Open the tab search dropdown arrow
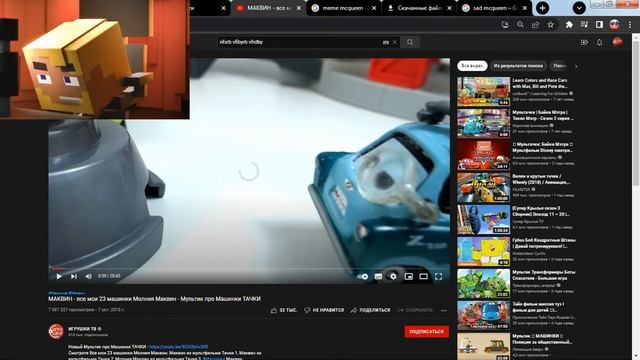Image resolution: width=640 pixels, height=360 pixels. pos(579,8)
